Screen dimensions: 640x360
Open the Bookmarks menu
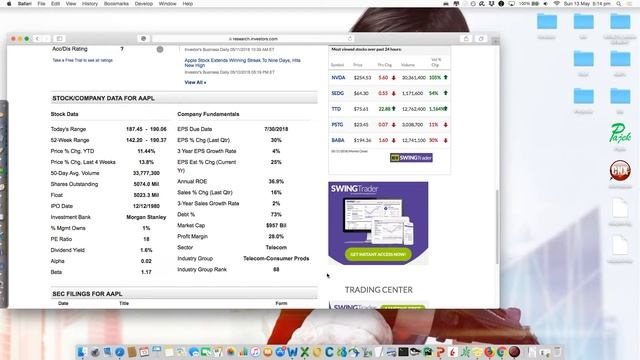point(116,4)
